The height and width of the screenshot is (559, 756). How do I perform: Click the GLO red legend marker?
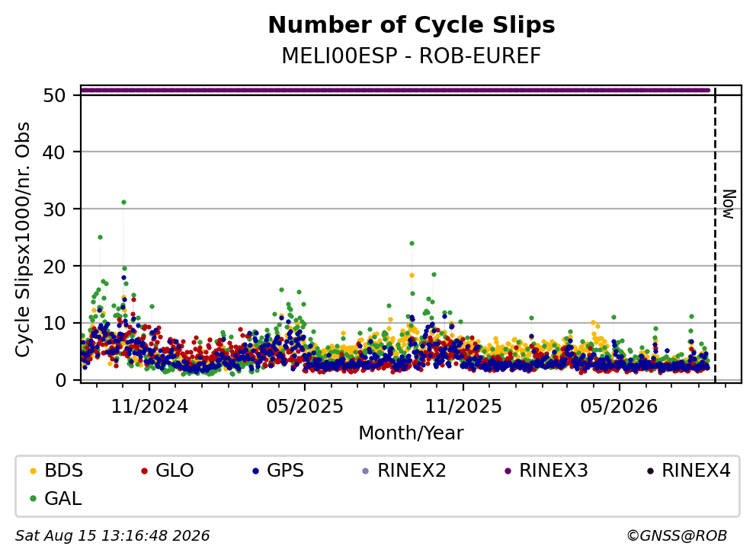144,471
